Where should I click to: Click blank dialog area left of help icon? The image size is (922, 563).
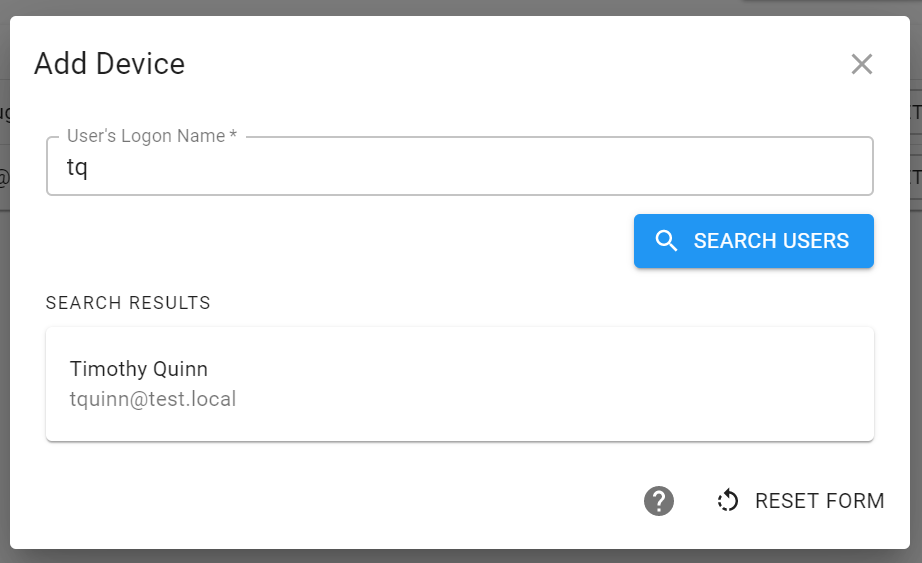pyautogui.click(x=353, y=501)
